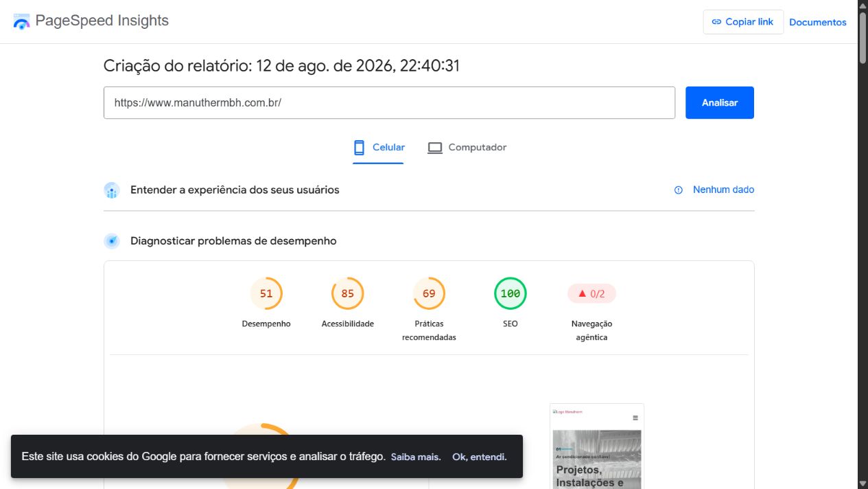Click the Analisar button
The height and width of the screenshot is (489, 868).
click(720, 102)
